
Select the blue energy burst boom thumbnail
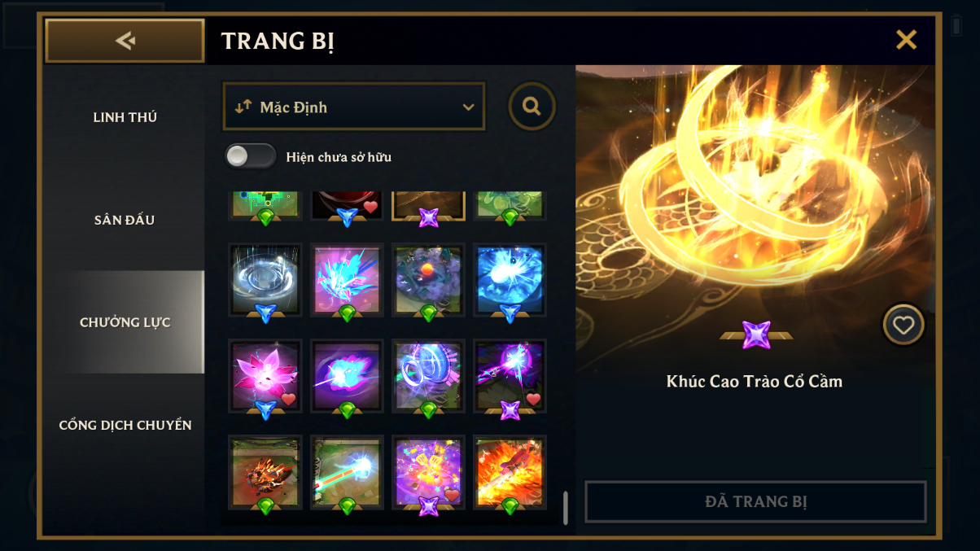point(510,280)
